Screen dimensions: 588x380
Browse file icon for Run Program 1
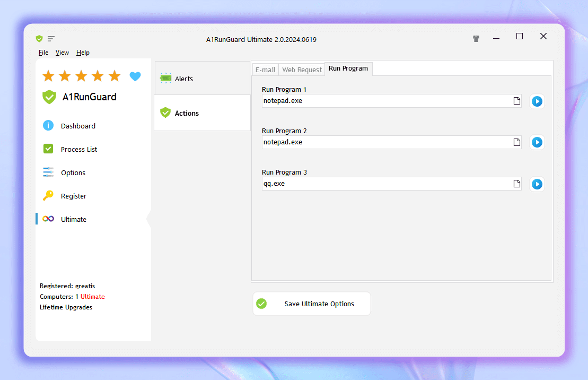[x=516, y=101]
